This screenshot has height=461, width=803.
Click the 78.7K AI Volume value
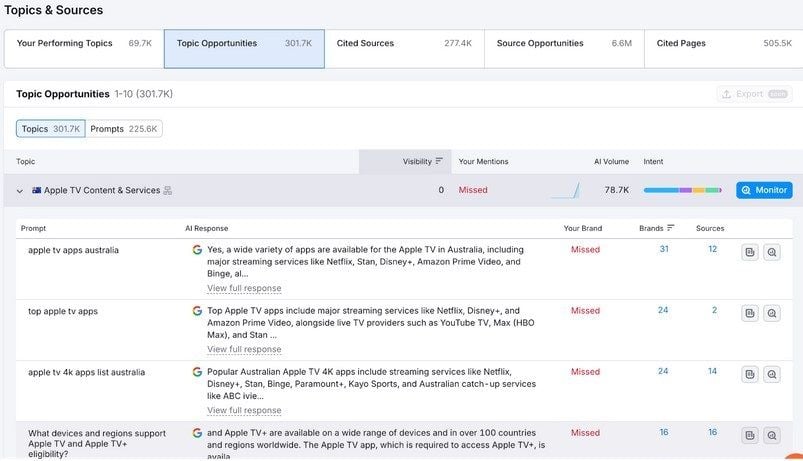[x=617, y=190]
